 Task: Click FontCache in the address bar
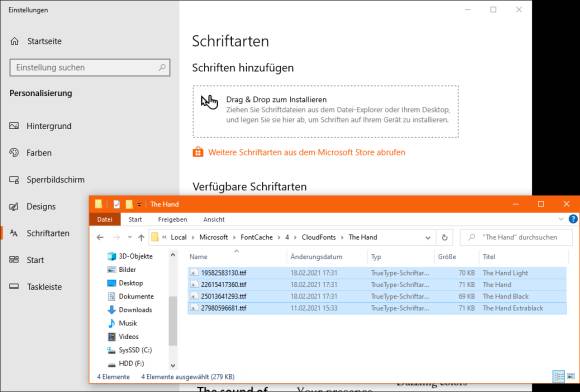[256, 237]
